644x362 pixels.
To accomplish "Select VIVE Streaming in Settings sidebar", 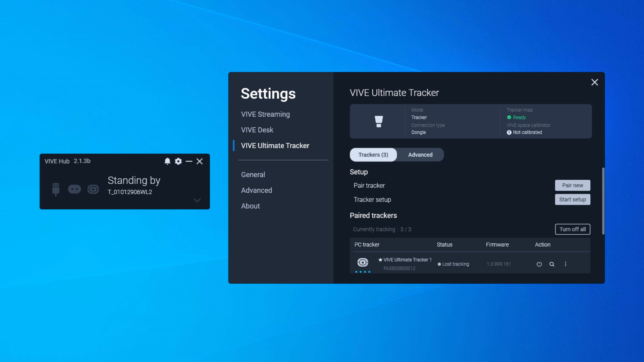I will (x=265, y=114).
